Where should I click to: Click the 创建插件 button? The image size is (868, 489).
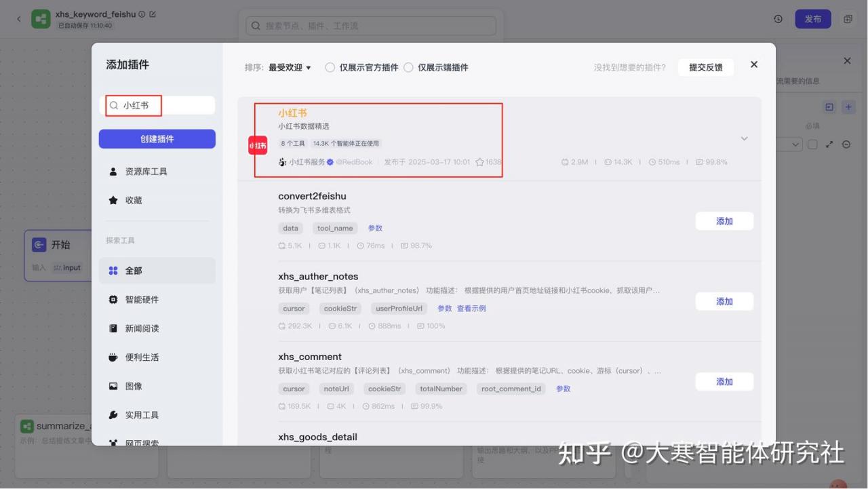click(157, 139)
